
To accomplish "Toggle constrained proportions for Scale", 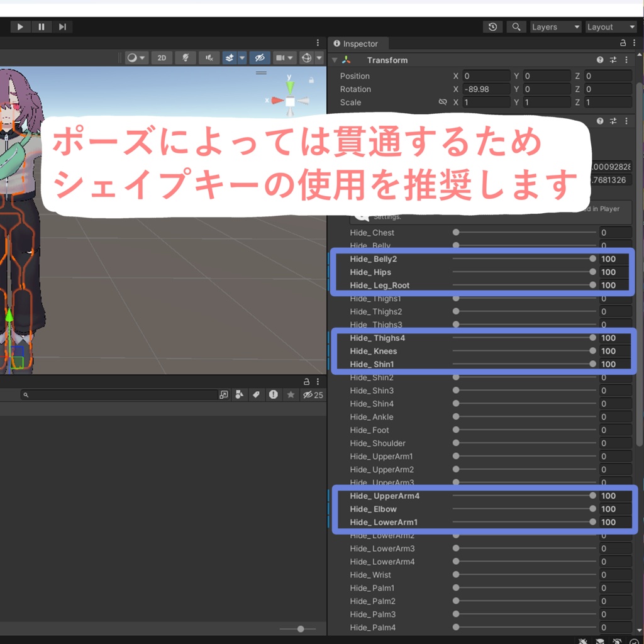I will [443, 102].
